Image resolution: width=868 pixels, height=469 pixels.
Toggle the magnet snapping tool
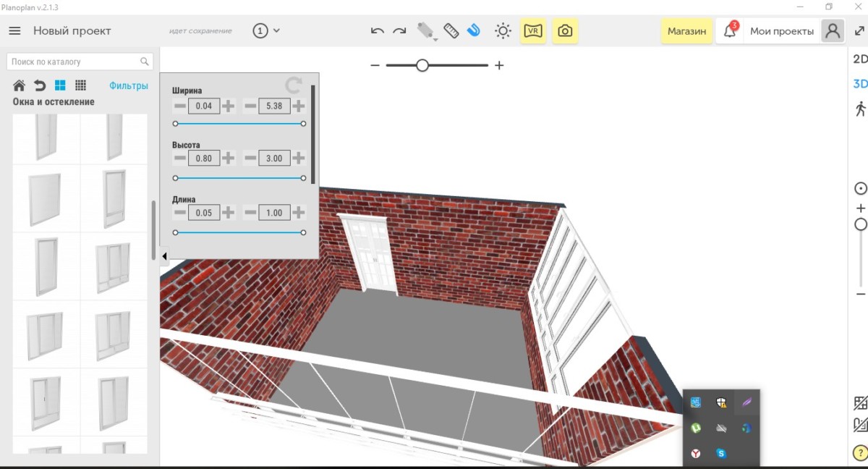pos(474,30)
